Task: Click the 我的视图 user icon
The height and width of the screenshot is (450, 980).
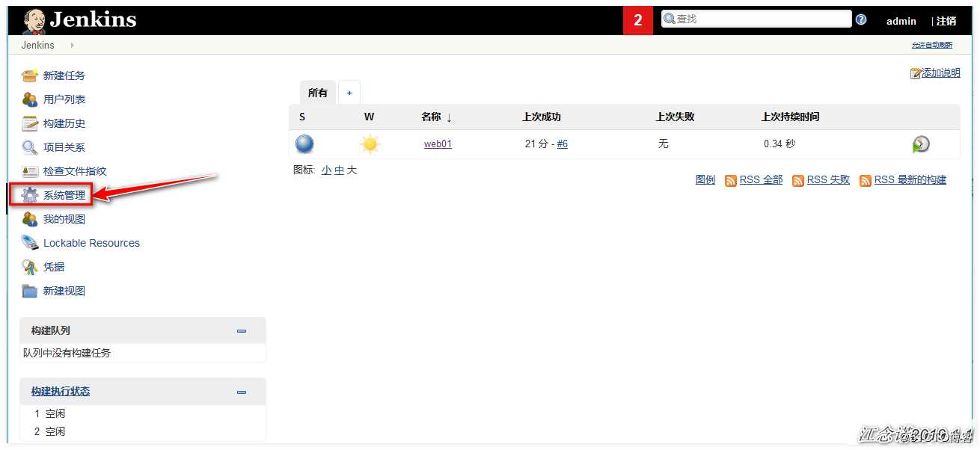Action: point(30,219)
